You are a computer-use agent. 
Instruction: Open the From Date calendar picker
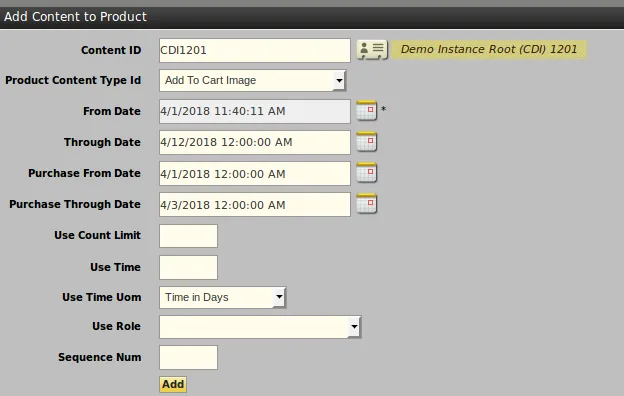pos(366,111)
